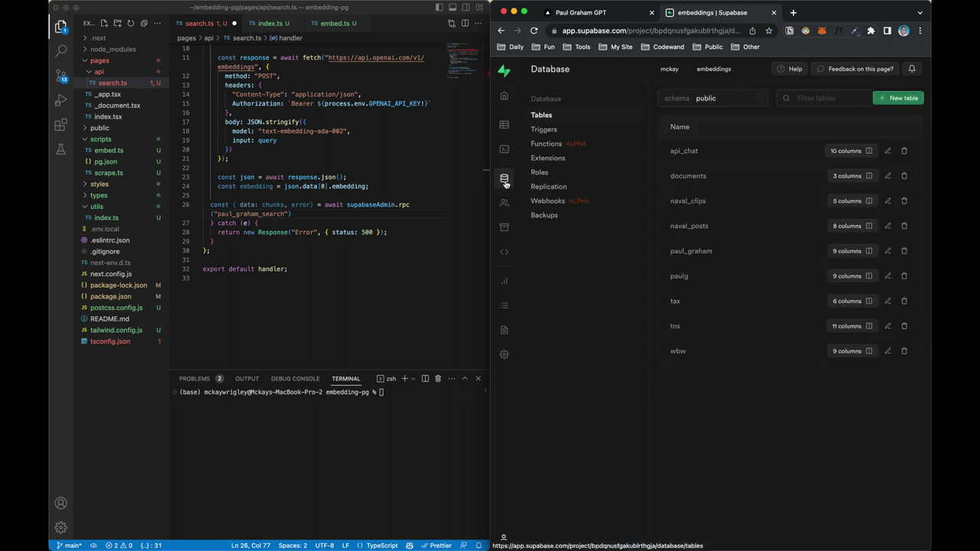
Task: Maximize the terminal panel with chevron up
Action: pyautogui.click(x=465, y=379)
